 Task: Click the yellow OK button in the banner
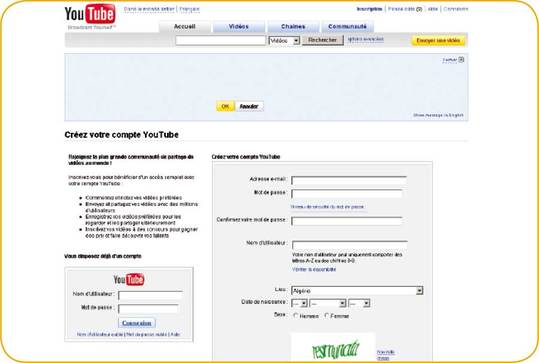click(x=225, y=106)
